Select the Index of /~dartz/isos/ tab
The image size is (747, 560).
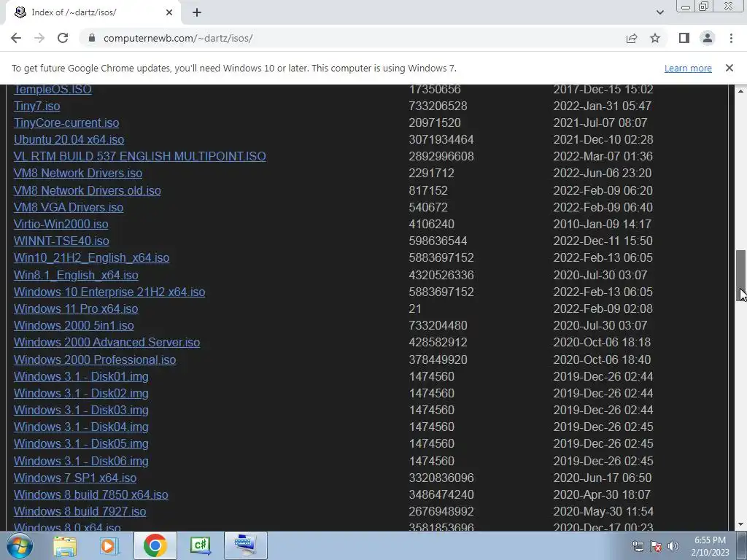point(93,12)
